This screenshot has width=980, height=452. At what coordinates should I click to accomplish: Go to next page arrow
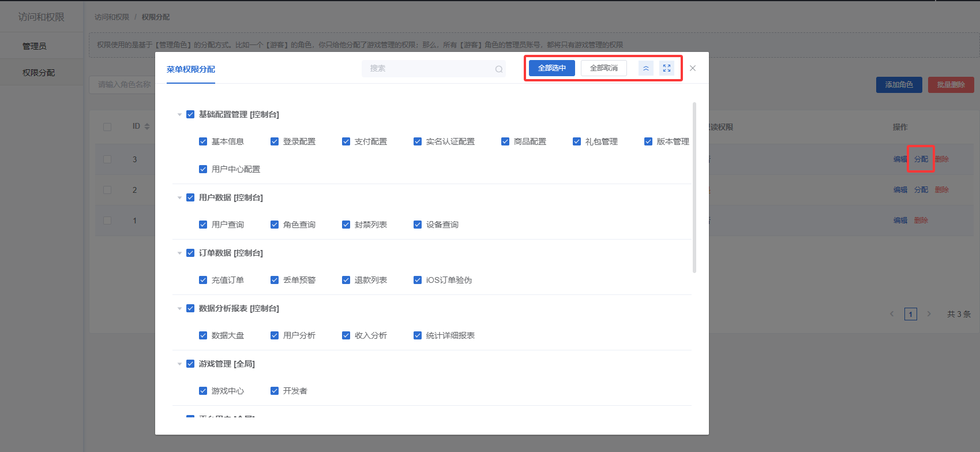(929, 314)
